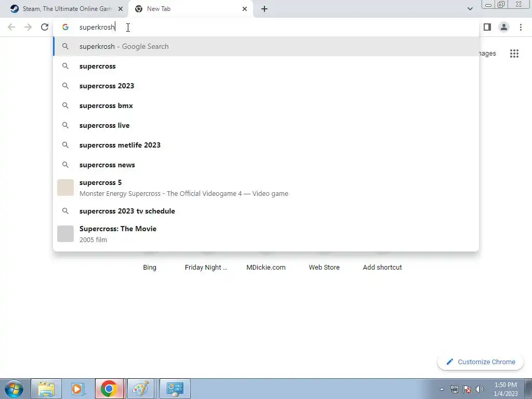Click the Google G icon in address bar
This screenshot has height=399, width=532.
(x=65, y=27)
